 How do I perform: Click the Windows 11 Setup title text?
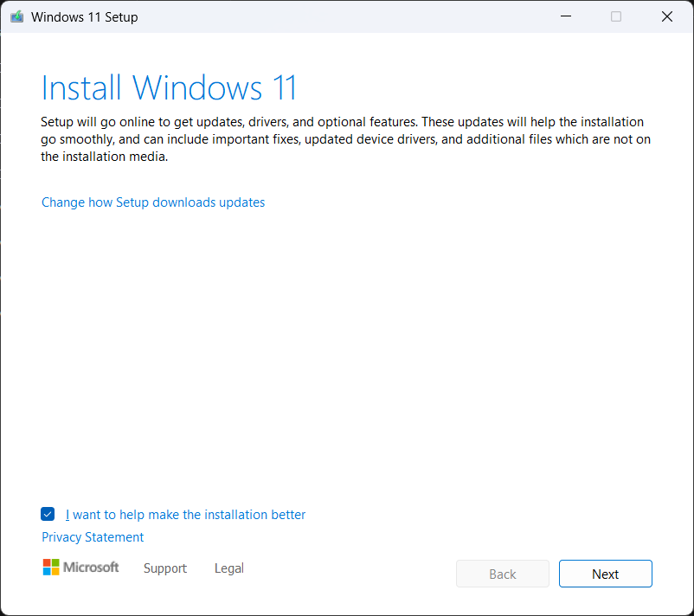[x=85, y=16]
